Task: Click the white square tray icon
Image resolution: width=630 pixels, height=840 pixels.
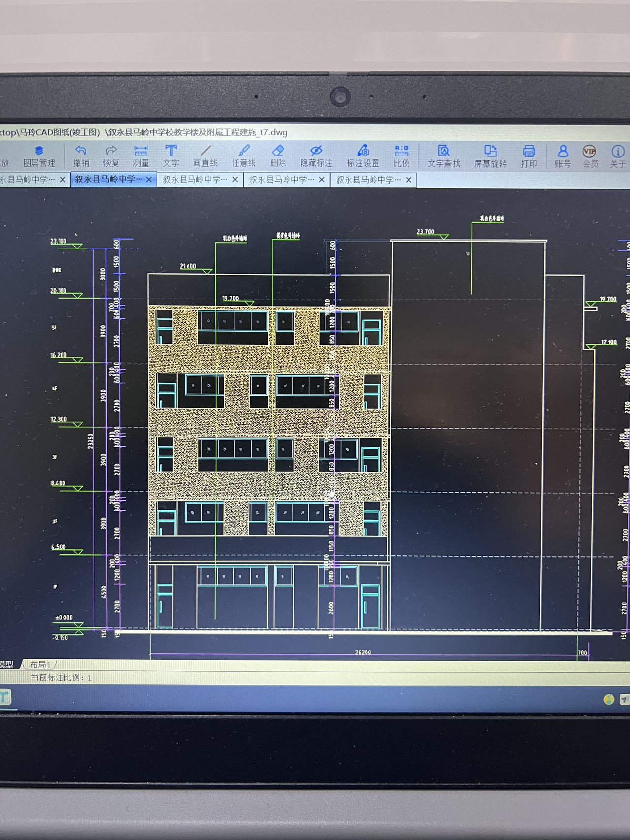Action: [x=624, y=699]
